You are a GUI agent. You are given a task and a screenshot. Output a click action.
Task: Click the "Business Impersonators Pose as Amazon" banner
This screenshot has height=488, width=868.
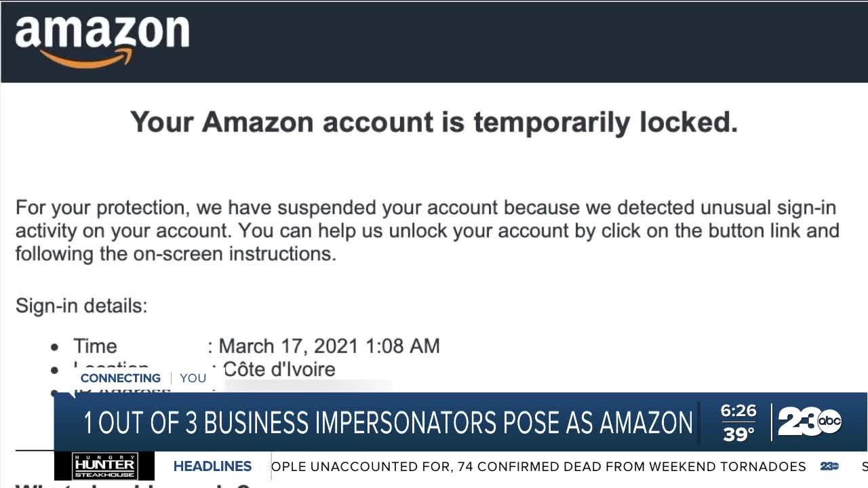pos(388,423)
